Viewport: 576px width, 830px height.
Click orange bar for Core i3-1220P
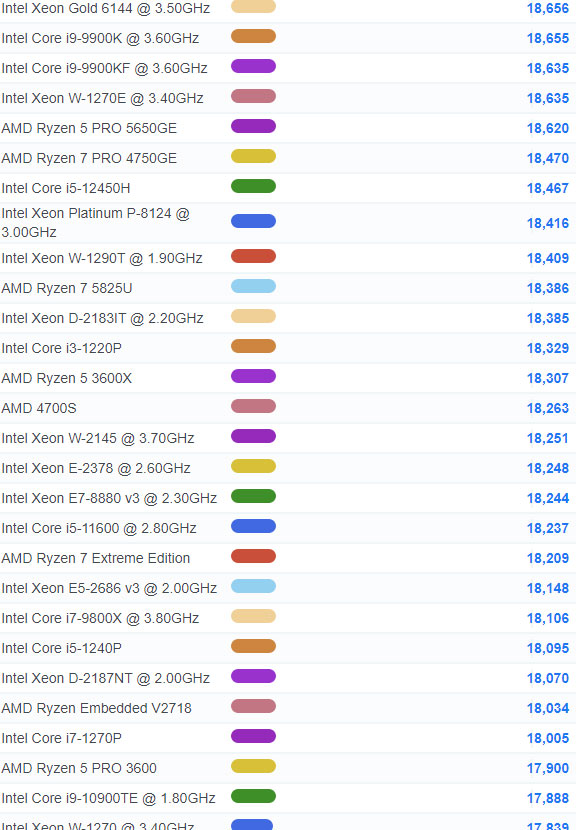pyautogui.click(x=254, y=346)
